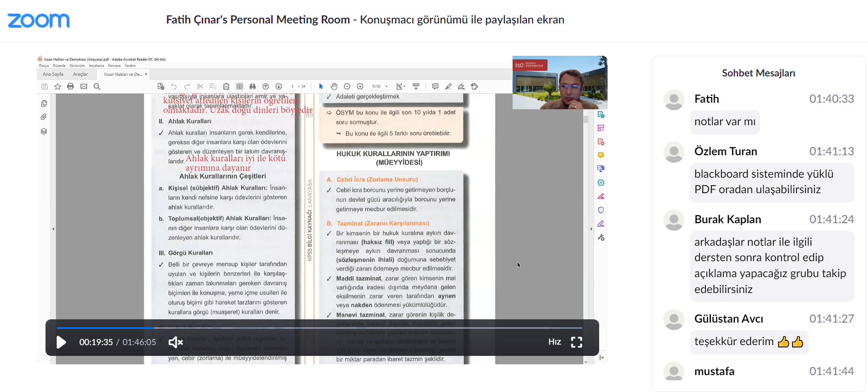
Task: Click the print icon in Acrobat toolbar
Action: pos(70,87)
